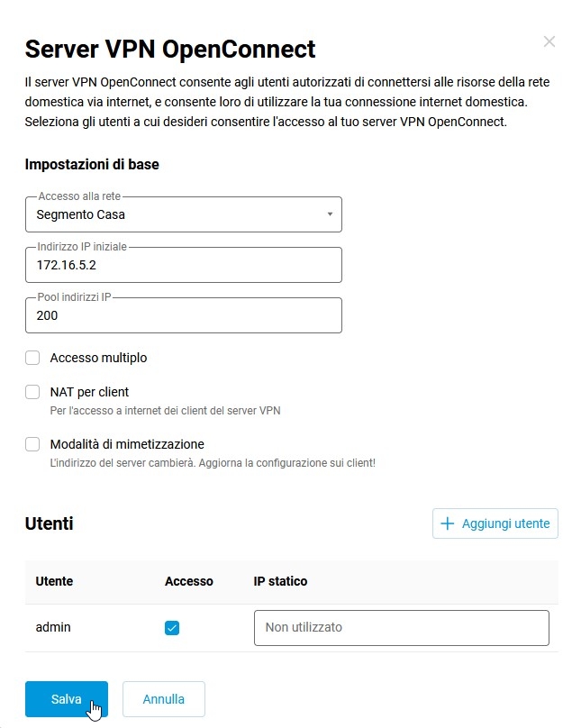Click the plus icon for adding user

[447, 523]
